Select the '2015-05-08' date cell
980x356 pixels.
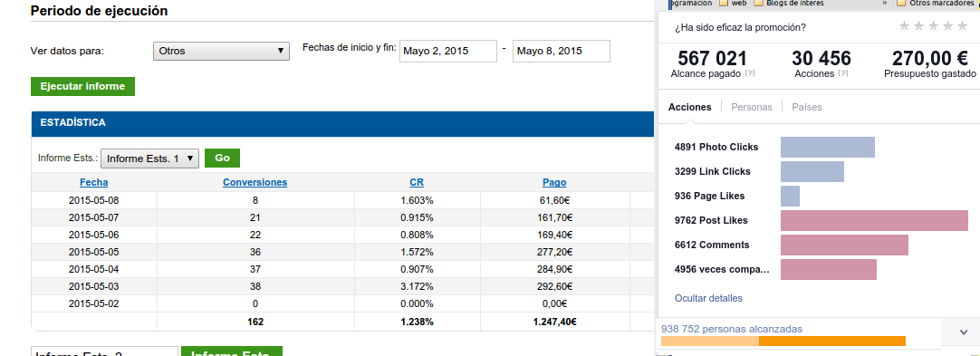point(94,200)
